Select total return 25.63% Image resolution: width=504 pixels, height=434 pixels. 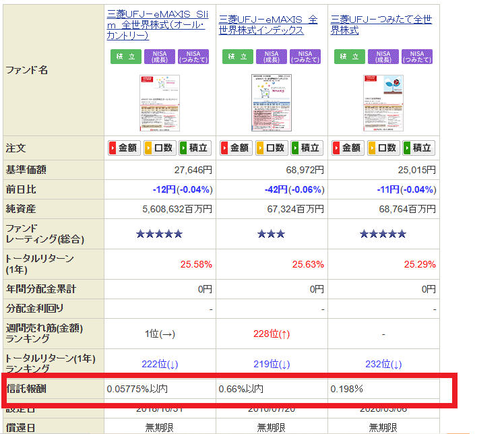pos(308,264)
